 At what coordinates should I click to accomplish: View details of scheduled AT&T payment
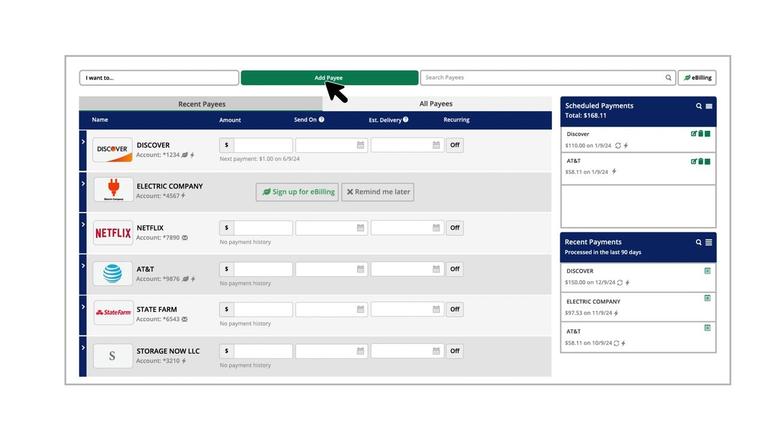[x=707, y=161]
